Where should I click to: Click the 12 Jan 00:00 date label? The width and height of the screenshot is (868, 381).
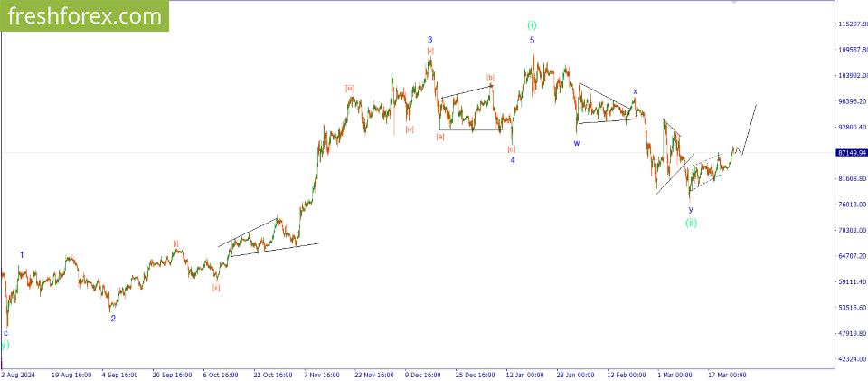pyautogui.click(x=524, y=374)
